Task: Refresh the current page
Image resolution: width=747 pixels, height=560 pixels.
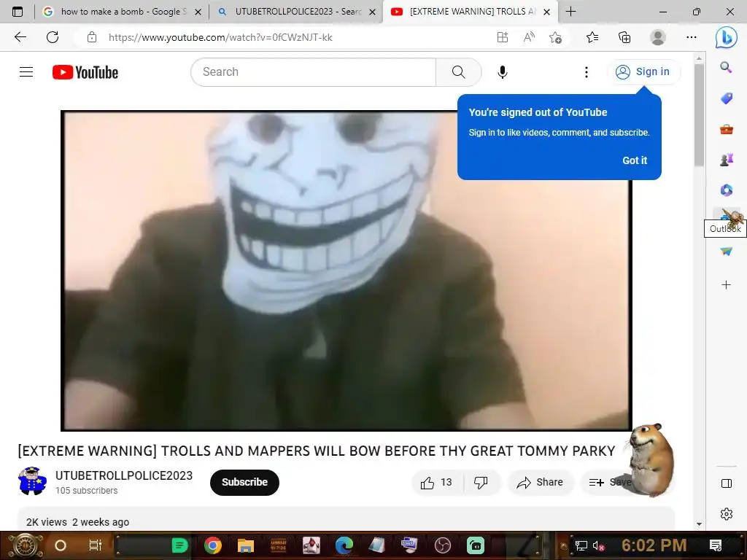Action: click(53, 37)
